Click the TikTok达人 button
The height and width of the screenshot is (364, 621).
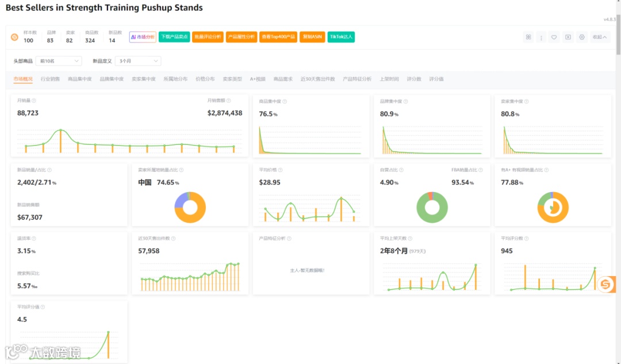[x=341, y=37]
